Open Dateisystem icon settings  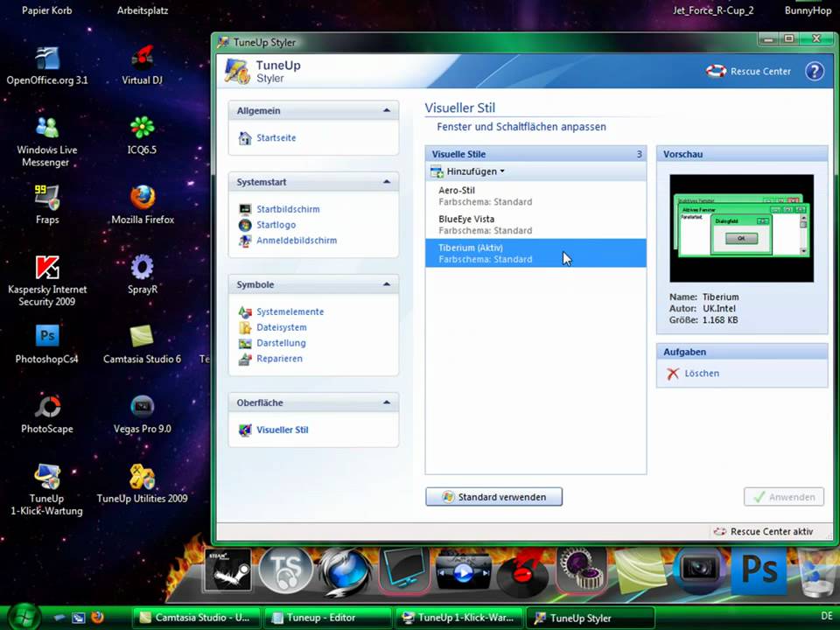coord(281,327)
